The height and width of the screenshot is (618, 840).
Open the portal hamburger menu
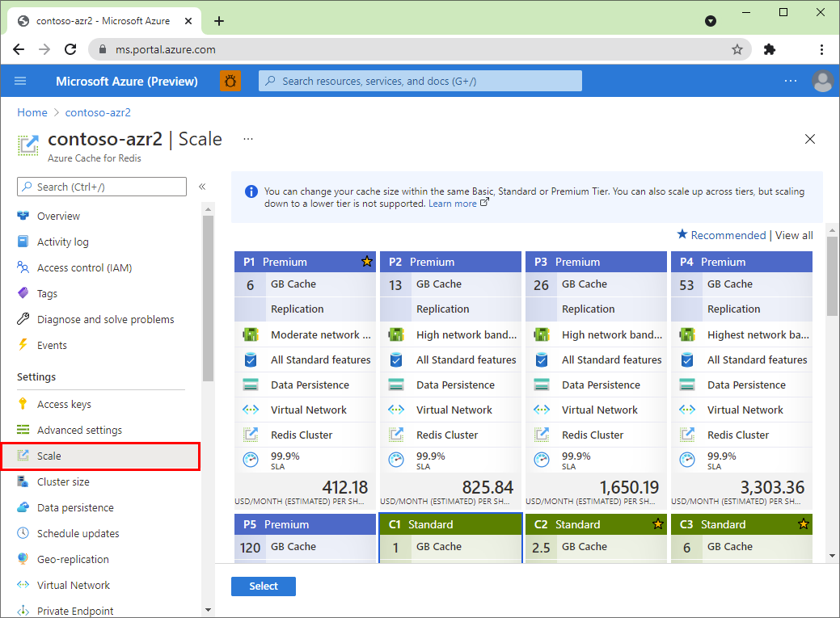coord(20,81)
